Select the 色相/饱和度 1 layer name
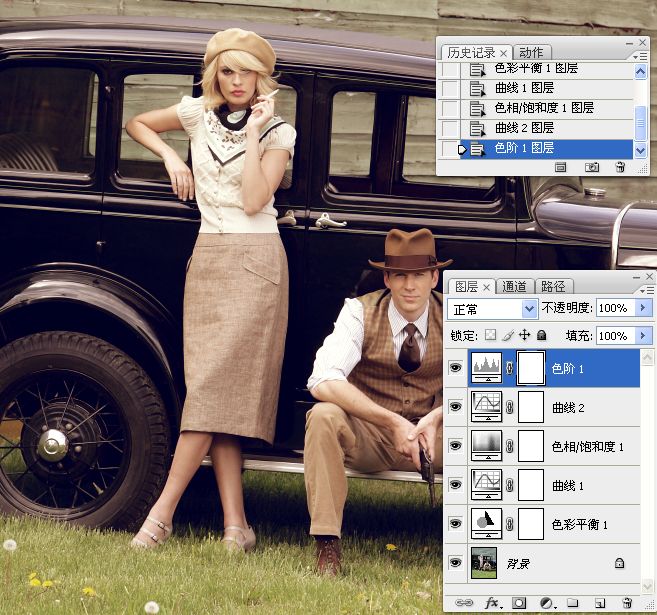The height and width of the screenshot is (615, 657). pyautogui.click(x=587, y=447)
